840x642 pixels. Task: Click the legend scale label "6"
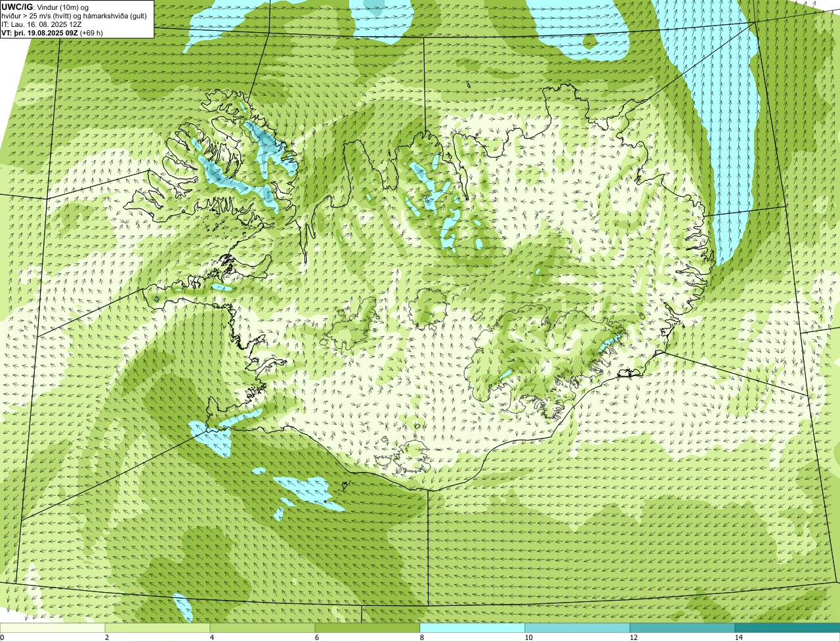click(317, 637)
